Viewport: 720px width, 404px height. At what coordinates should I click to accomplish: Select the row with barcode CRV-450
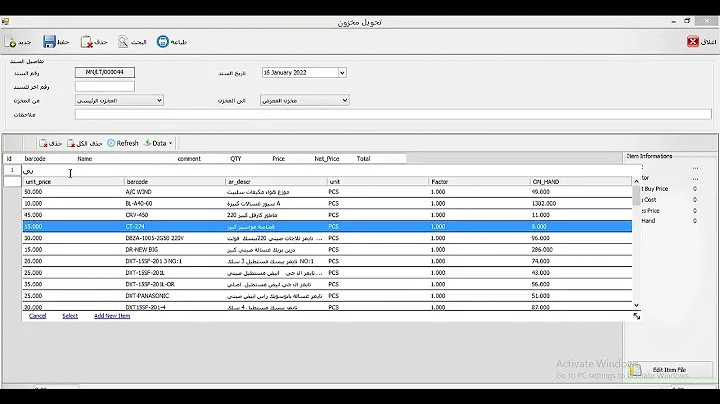click(327, 215)
